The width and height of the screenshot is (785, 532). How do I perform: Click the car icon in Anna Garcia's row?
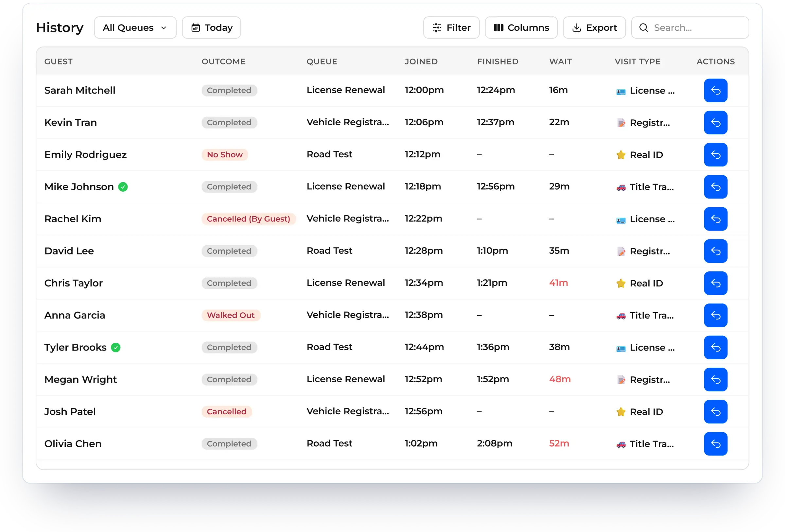tap(621, 316)
